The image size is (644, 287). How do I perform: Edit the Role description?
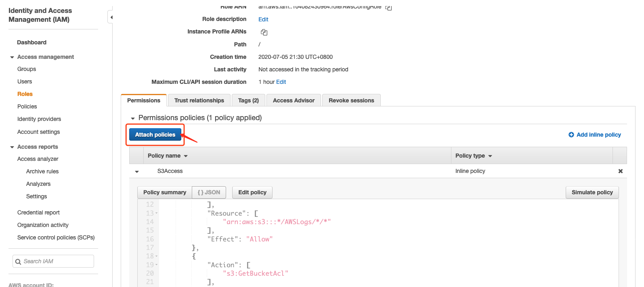[x=263, y=19]
